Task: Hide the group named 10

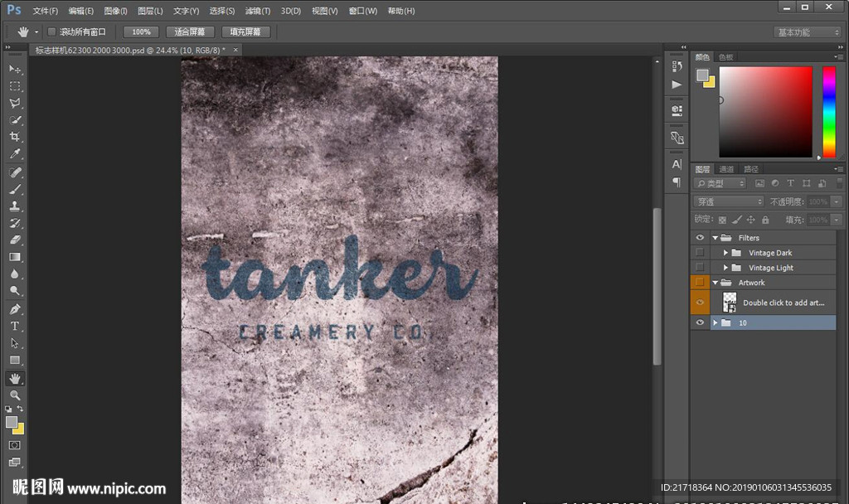Action: (x=700, y=322)
